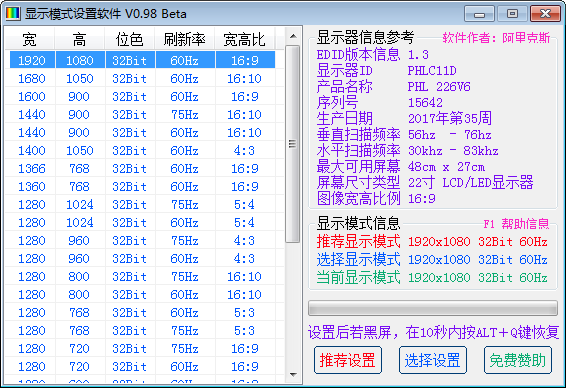
Task: Sort by the 高 column header
Action: (79, 40)
